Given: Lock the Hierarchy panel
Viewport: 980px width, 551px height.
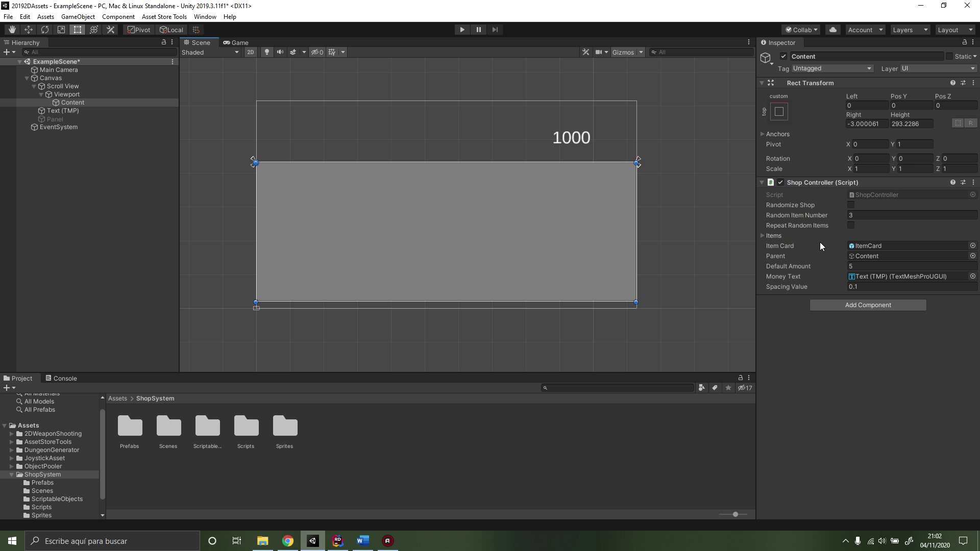Looking at the screenshot, I should tap(164, 42).
